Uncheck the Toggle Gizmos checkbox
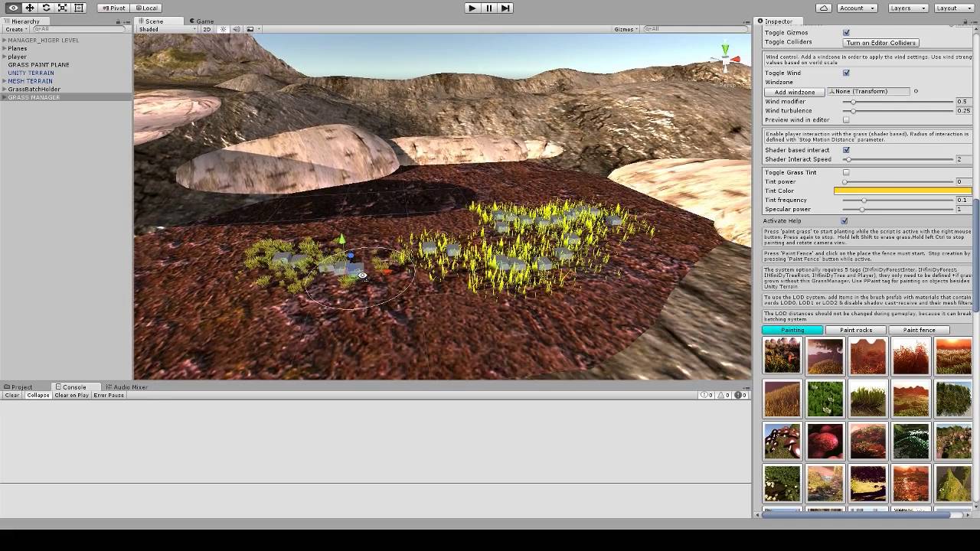Image resolution: width=980 pixels, height=551 pixels. [x=846, y=33]
